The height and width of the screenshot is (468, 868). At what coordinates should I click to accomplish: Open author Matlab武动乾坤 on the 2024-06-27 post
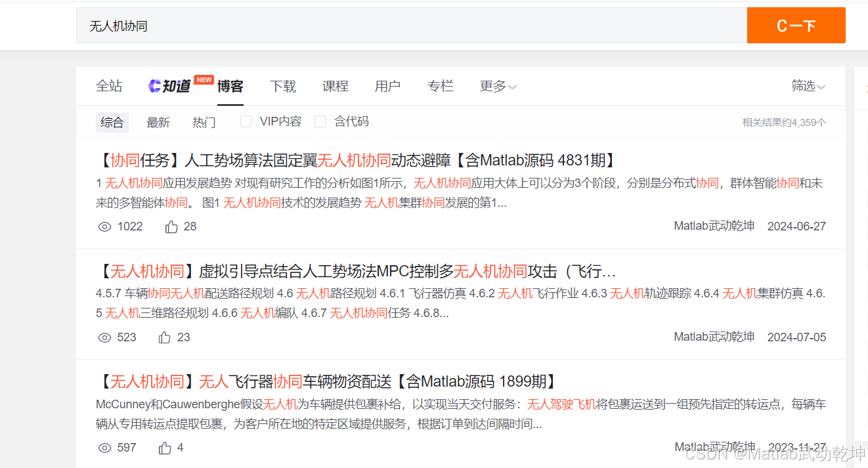[714, 226]
